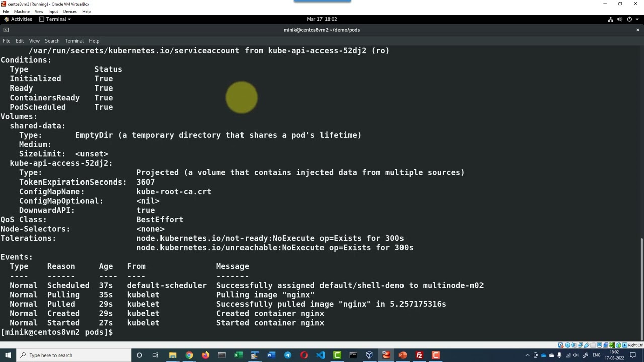Screen dimensions: 644x362
Task: Open FileZilla from the taskbar
Action: coord(419,355)
